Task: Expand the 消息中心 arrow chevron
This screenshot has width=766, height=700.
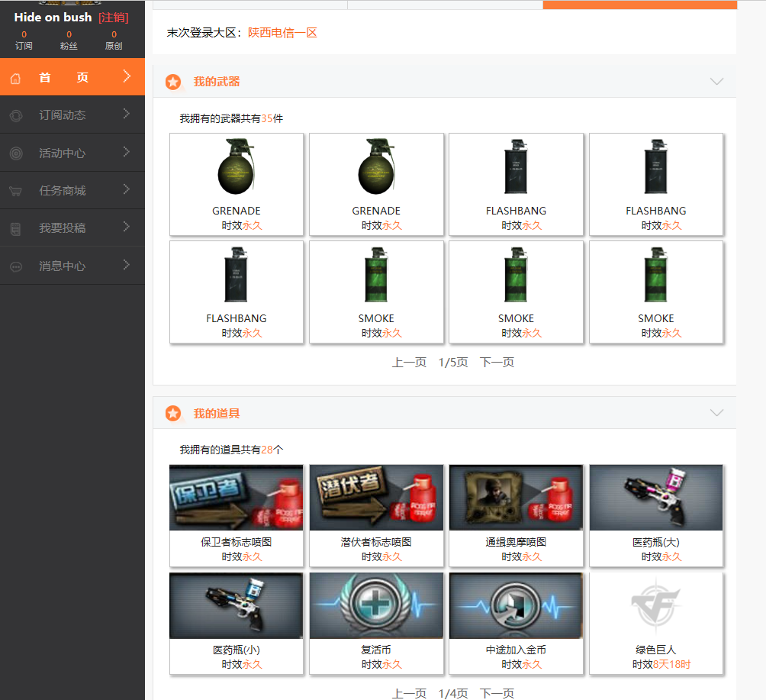Action: pos(127,265)
